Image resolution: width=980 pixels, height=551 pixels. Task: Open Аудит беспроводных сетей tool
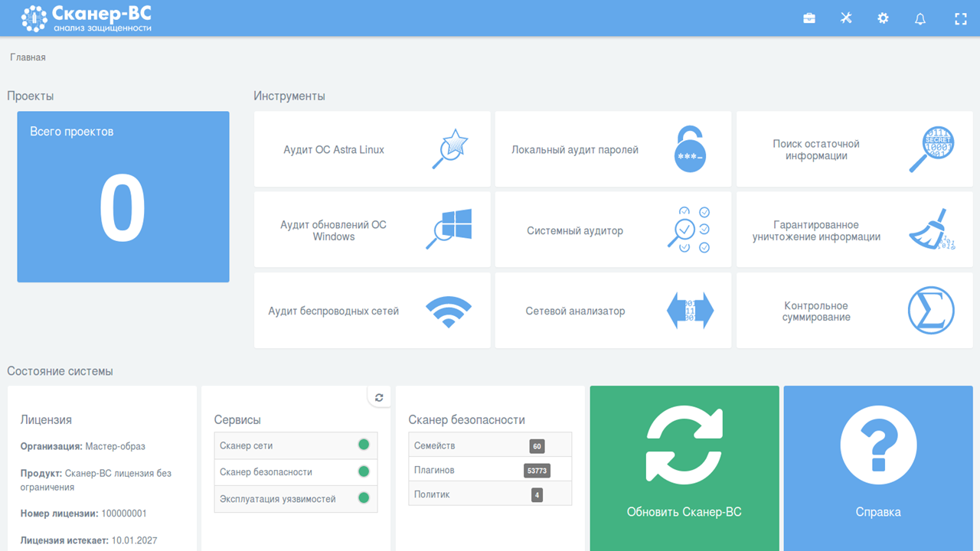pos(372,311)
